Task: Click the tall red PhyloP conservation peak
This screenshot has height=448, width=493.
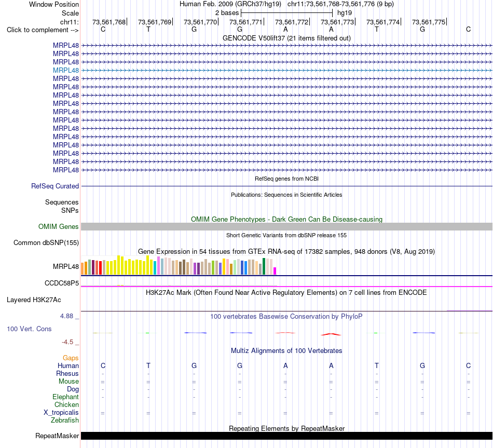Action: point(331,334)
